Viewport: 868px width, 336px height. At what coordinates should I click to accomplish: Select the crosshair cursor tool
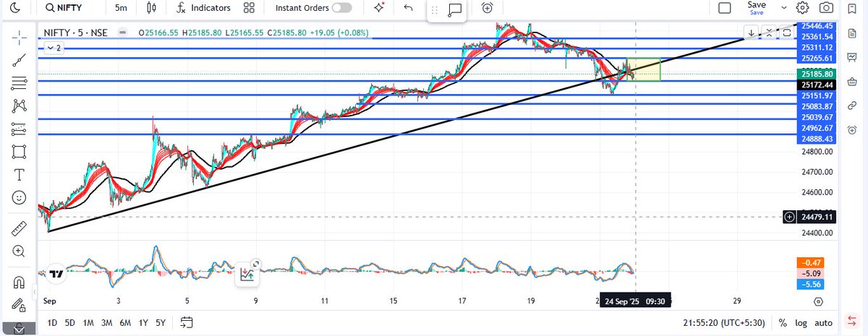pyautogui.click(x=19, y=37)
